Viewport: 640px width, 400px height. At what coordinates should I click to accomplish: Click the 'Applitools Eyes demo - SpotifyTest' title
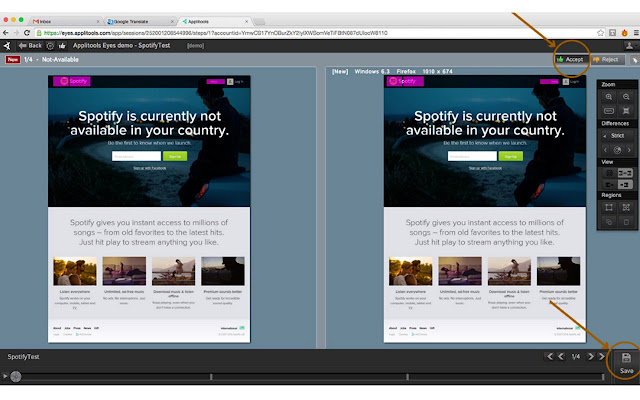121,46
